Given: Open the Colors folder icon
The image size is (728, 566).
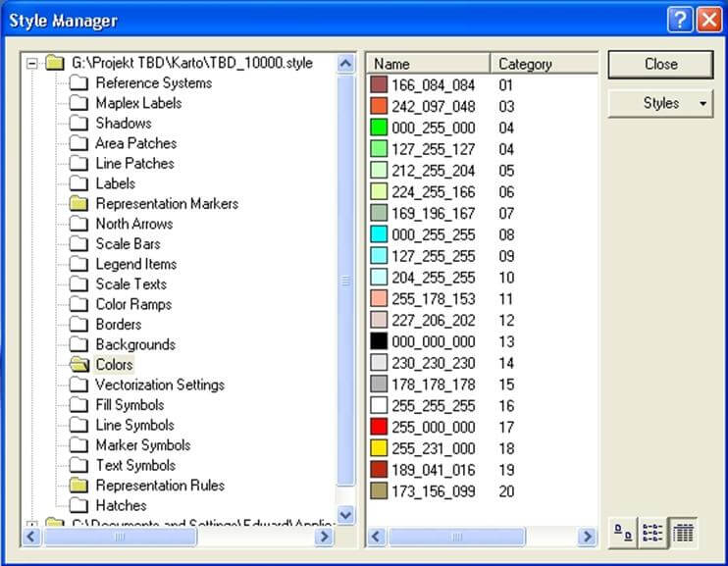Looking at the screenshot, I should [79, 365].
